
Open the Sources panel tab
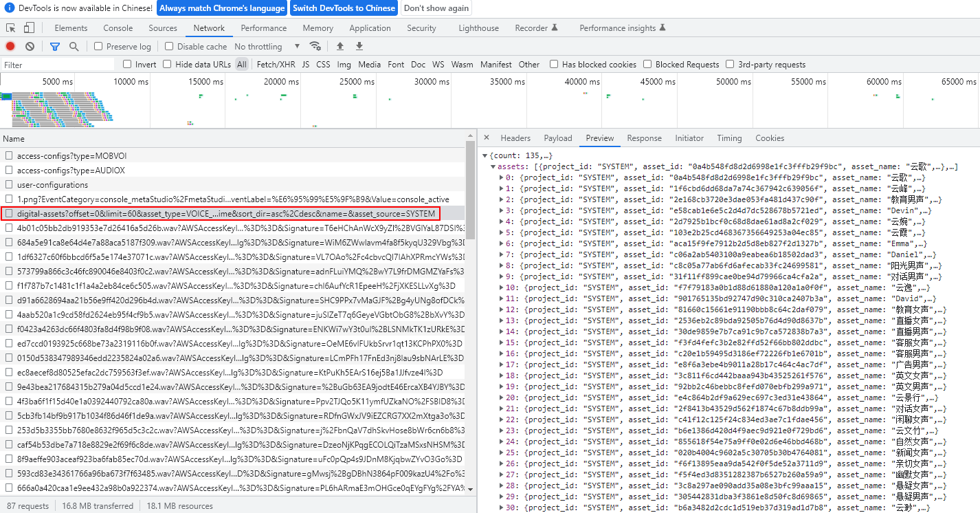(x=163, y=28)
